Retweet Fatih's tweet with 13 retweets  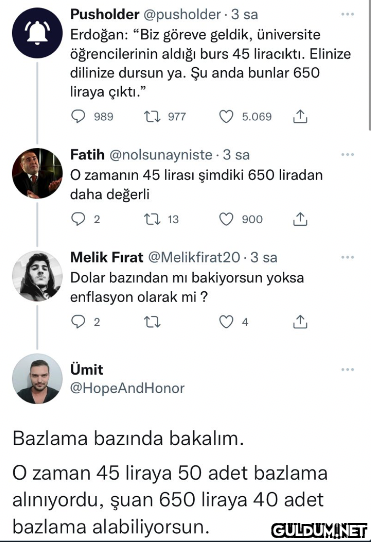click(x=152, y=219)
